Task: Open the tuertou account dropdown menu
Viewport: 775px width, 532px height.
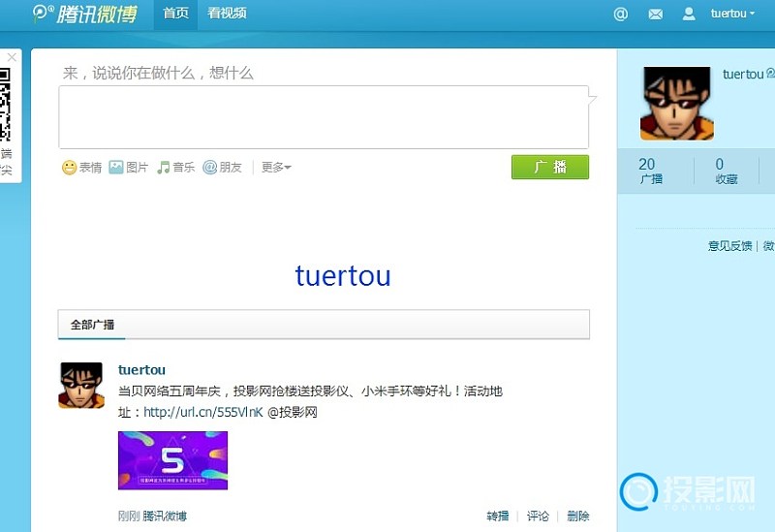Action: 732,14
